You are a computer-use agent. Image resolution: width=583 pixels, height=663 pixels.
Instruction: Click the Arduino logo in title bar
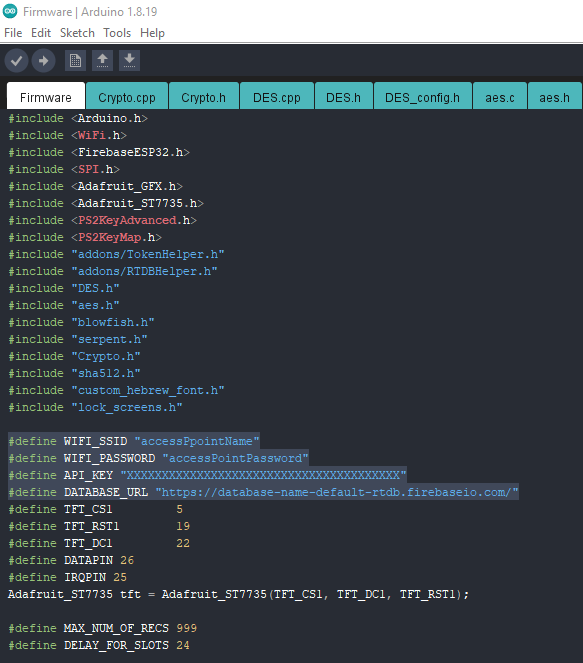click(x=10, y=11)
